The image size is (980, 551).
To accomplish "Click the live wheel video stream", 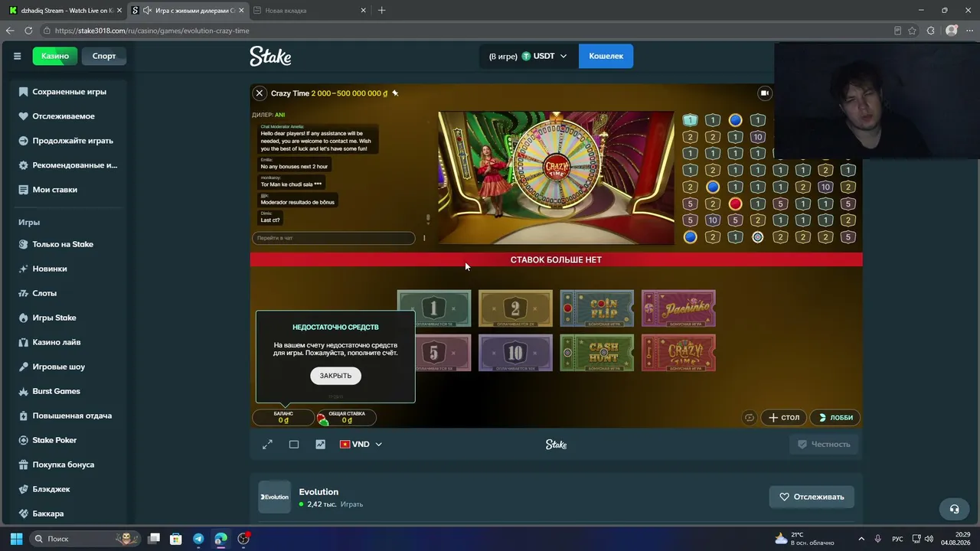I will 556,178.
